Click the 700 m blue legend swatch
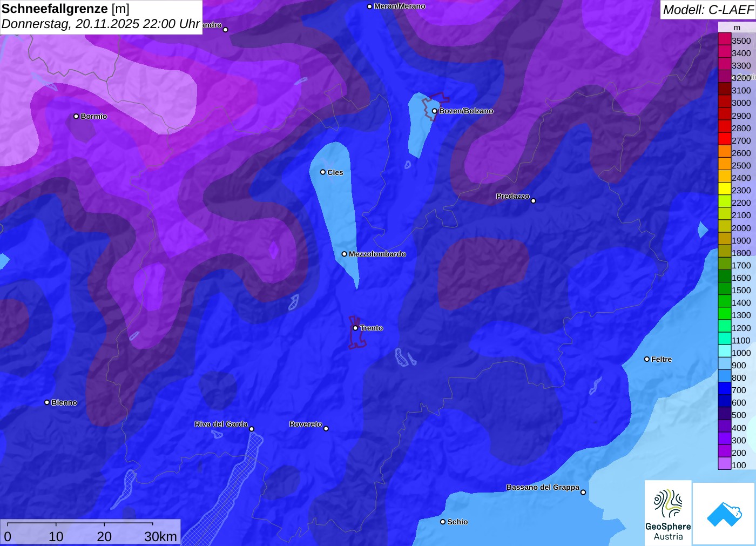The image size is (756, 546). pyautogui.click(x=725, y=388)
